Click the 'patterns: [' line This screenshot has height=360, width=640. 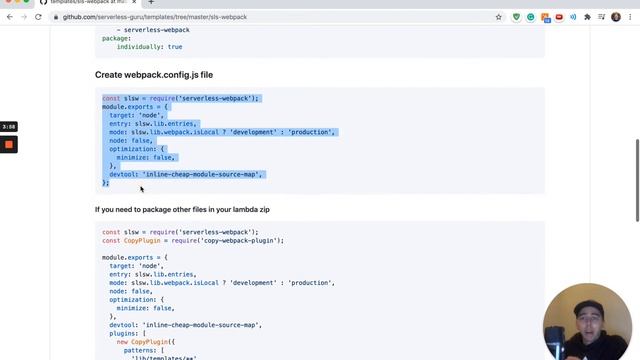tap(144, 350)
